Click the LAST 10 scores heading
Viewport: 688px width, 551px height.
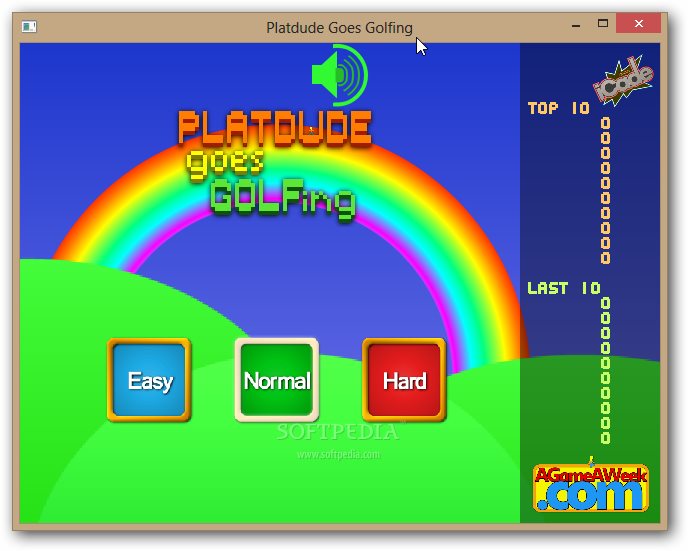point(564,288)
